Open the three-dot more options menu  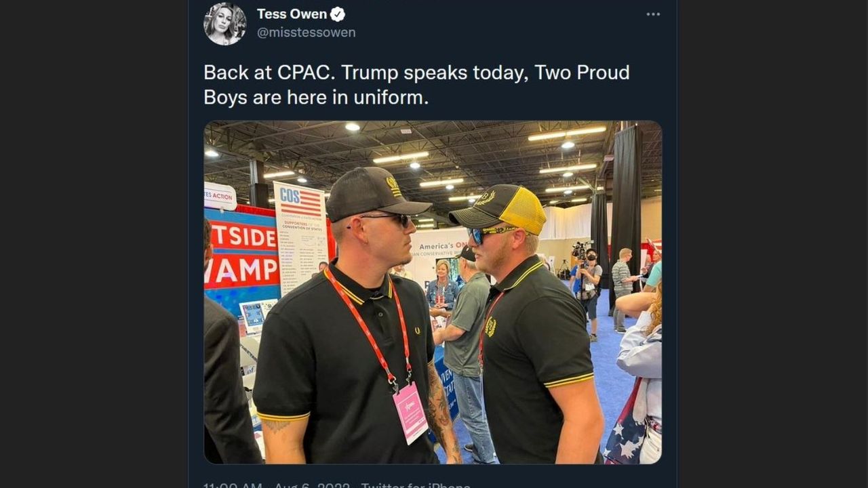click(x=653, y=14)
